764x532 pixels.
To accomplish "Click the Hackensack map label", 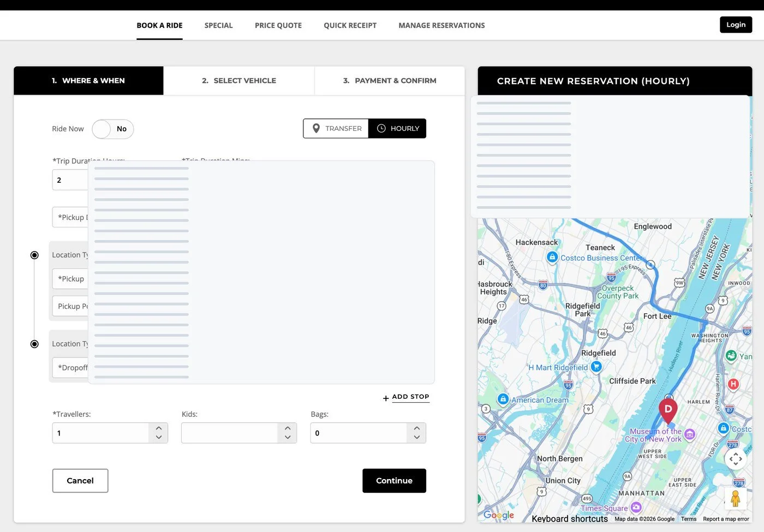I will coord(536,242).
